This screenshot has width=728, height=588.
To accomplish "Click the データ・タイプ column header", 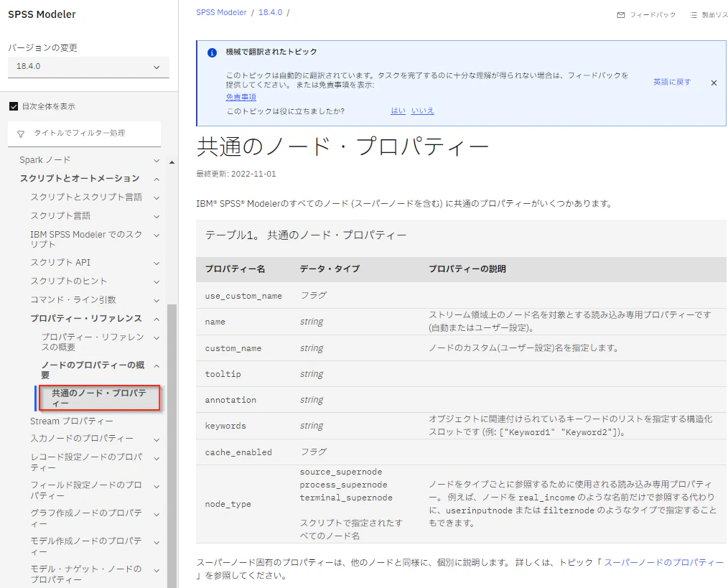I will [x=330, y=269].
